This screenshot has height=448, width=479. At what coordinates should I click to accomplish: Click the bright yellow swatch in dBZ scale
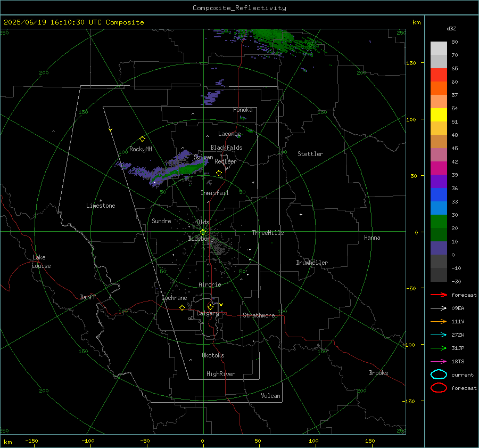[439, 115]
